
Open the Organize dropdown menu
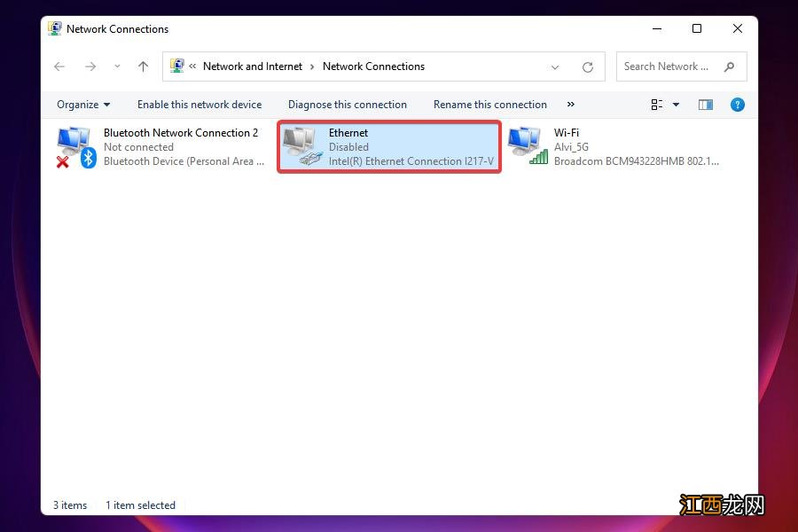click(x=83, y=105)
